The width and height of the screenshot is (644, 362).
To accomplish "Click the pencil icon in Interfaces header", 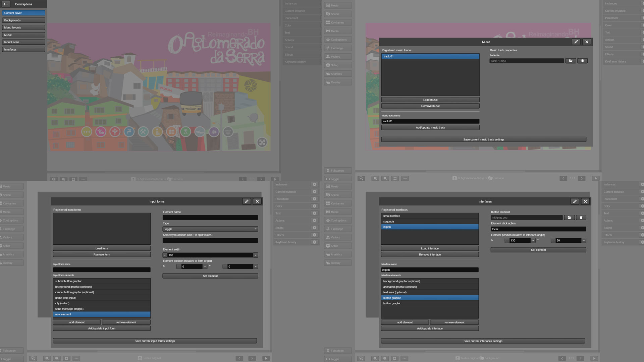I will tap(575, 201).
